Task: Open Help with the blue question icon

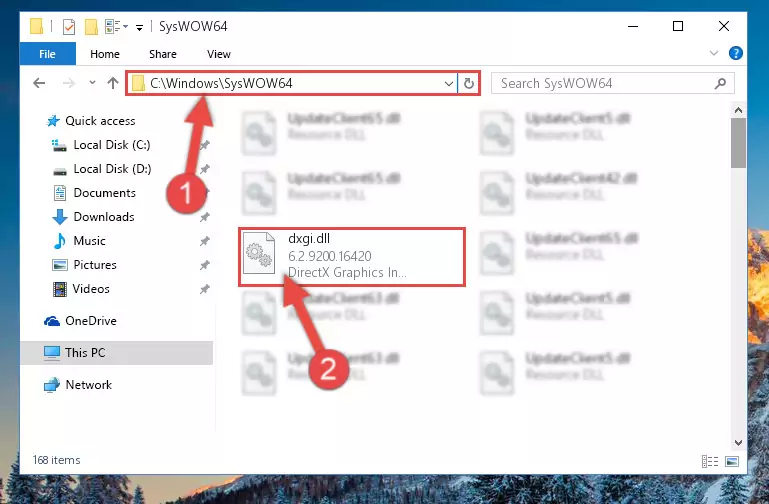Action: [735, 53]
